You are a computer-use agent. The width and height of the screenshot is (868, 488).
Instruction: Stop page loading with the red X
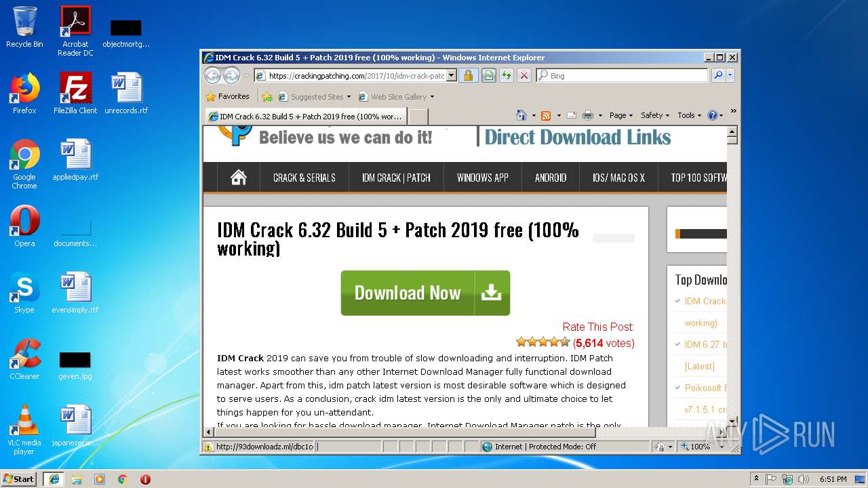coord(524,76)
